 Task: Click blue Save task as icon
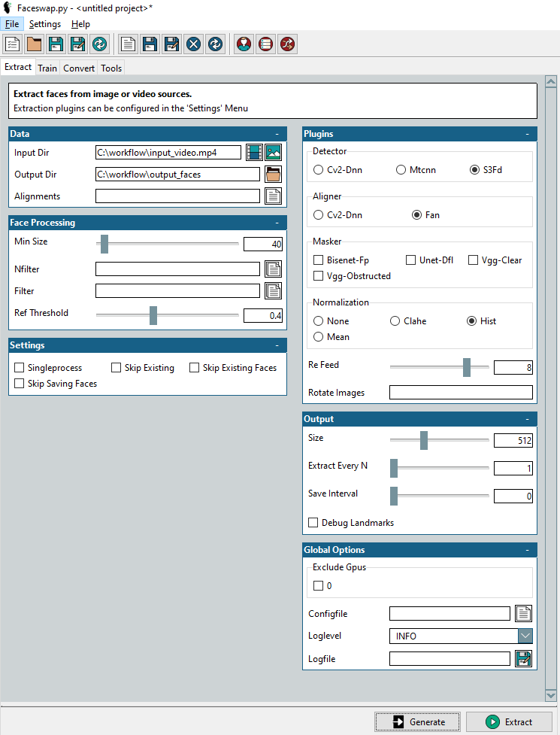[x=171, y=44]
